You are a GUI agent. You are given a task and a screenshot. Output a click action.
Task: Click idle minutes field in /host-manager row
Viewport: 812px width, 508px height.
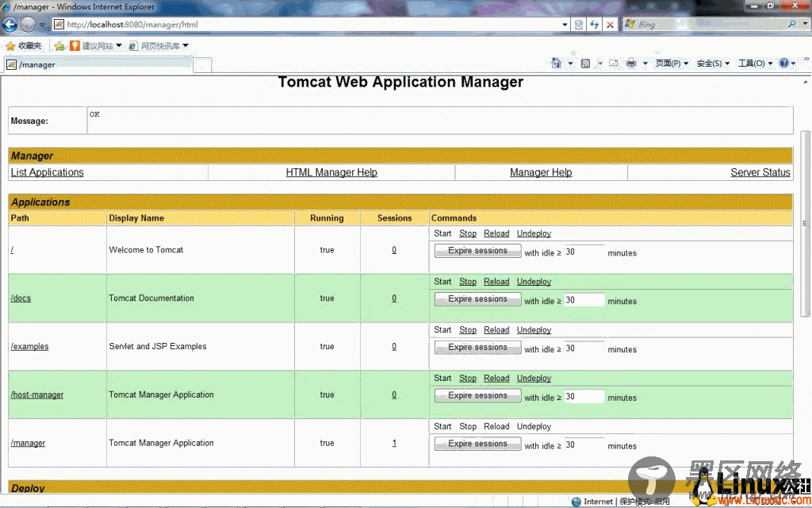pos(584,397)
